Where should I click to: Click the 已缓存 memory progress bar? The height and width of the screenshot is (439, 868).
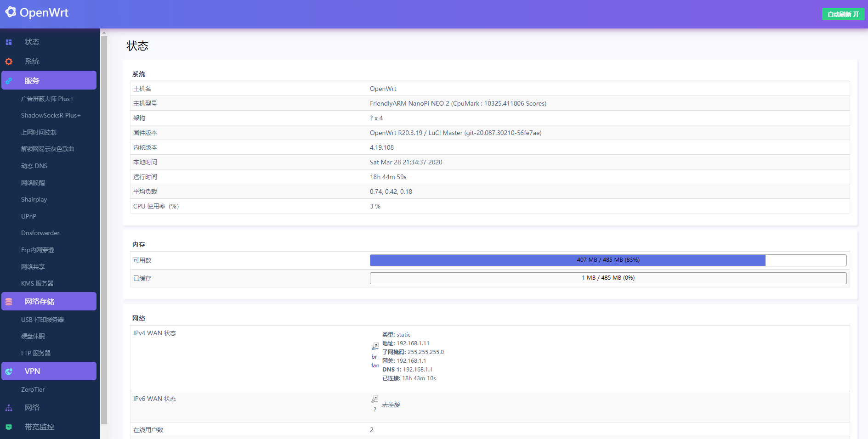(608, 278)
